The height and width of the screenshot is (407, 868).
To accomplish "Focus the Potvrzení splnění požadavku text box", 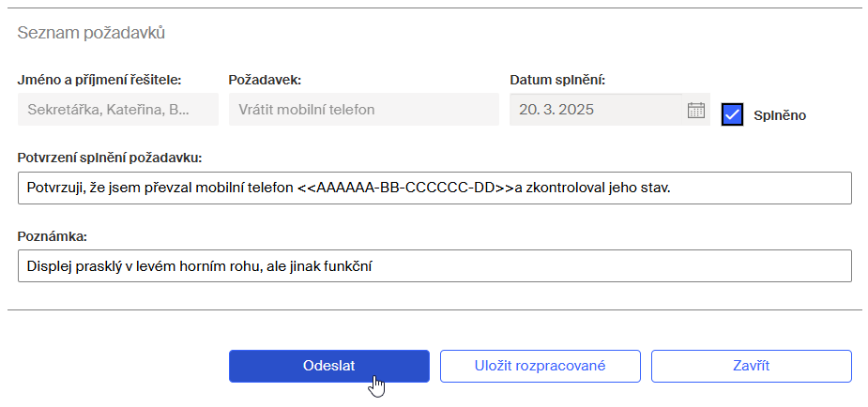I will [x=434, y=188].
